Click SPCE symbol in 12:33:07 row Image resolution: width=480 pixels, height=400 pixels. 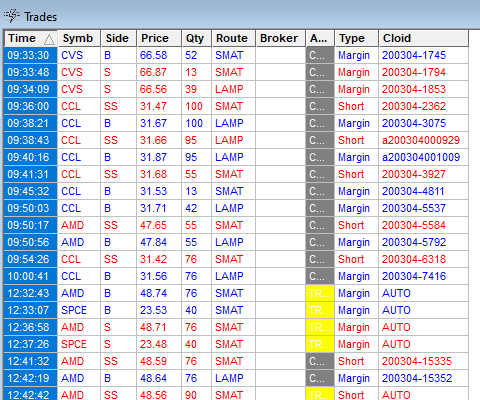point(74,310)
